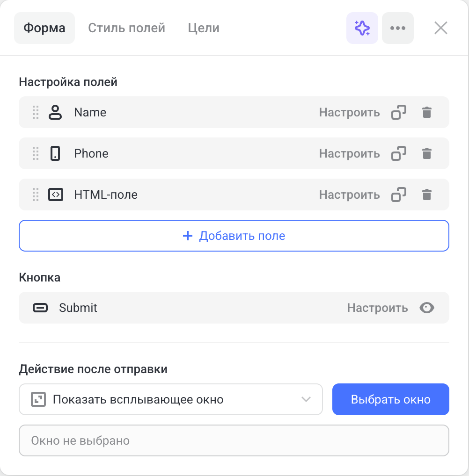This screenshot has height=476, width=469.
Task: Open the Цели tab
Action: (203, 28)
